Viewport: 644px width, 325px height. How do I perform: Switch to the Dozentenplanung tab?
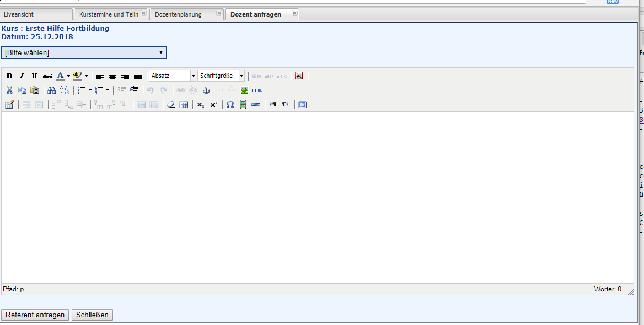click(178, 14)
